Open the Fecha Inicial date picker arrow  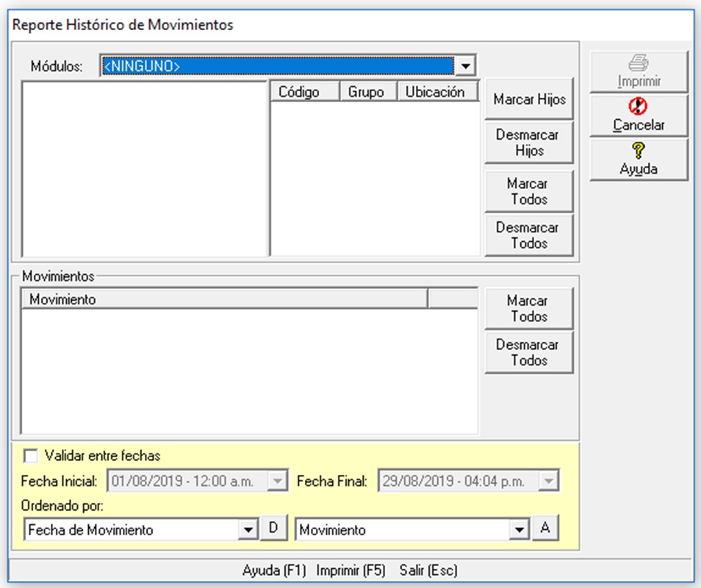278,481
